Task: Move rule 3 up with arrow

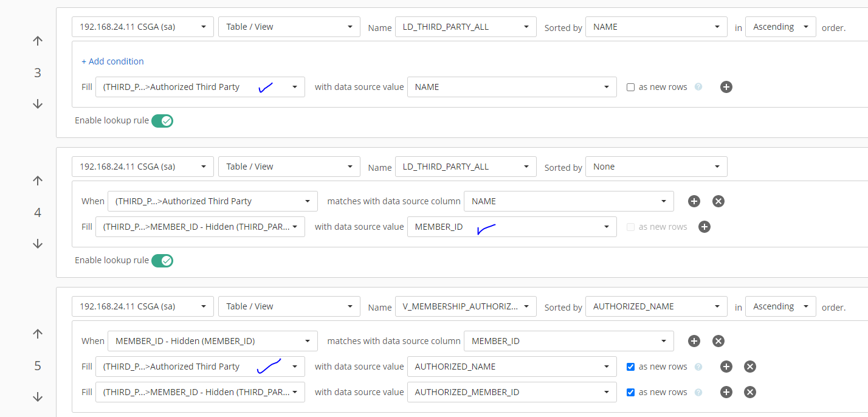Action: [x=38, y=41]
